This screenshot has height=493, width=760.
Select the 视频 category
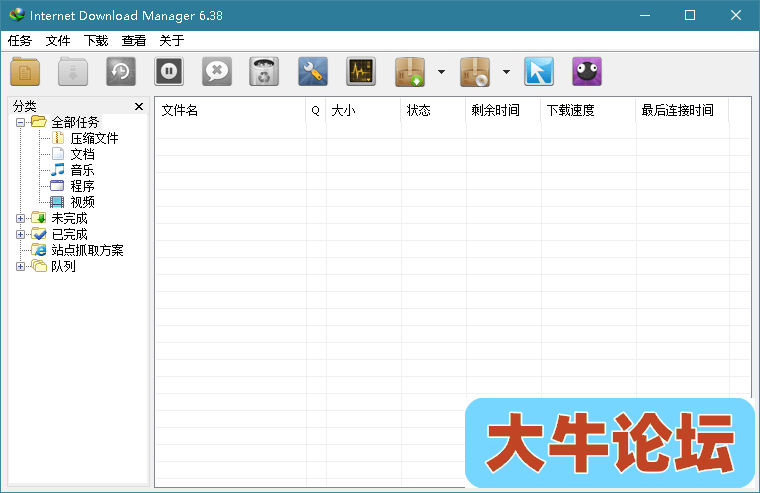coord(82,202)
